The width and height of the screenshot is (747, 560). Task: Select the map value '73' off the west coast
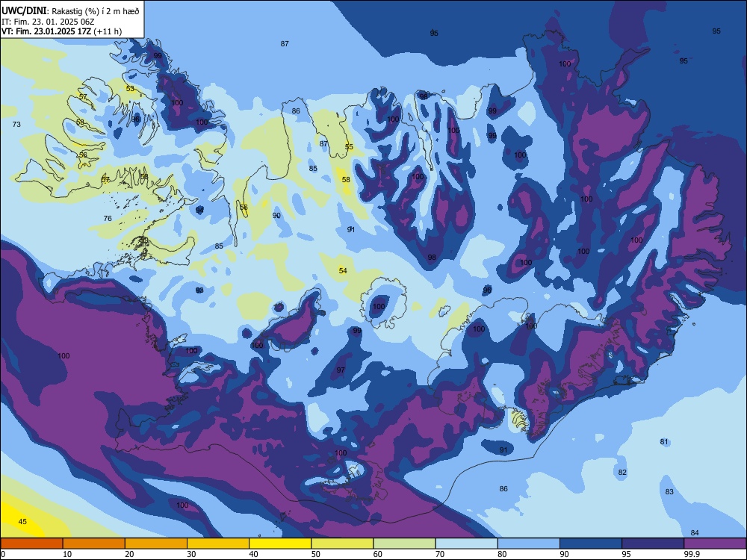[x=16, y=124]
